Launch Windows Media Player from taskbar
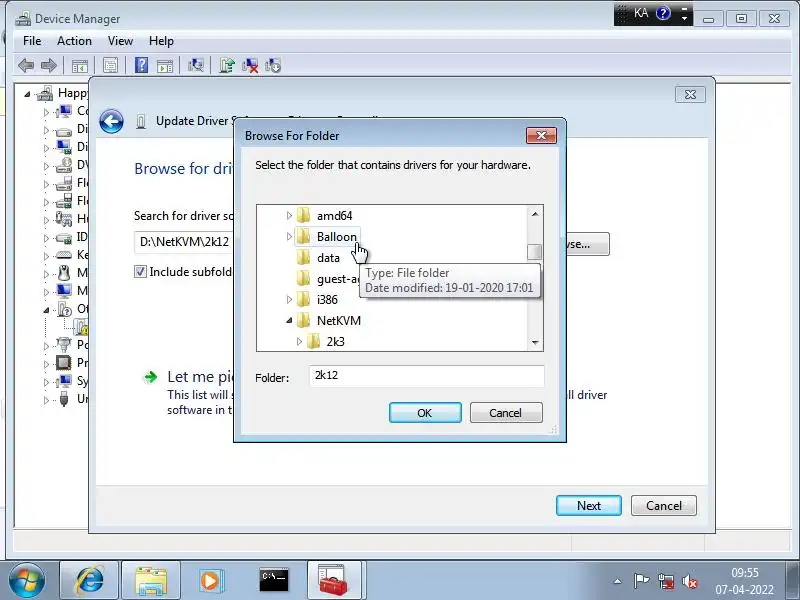The image size is (800, 600). pyautogui.click(x=211, y=580)
